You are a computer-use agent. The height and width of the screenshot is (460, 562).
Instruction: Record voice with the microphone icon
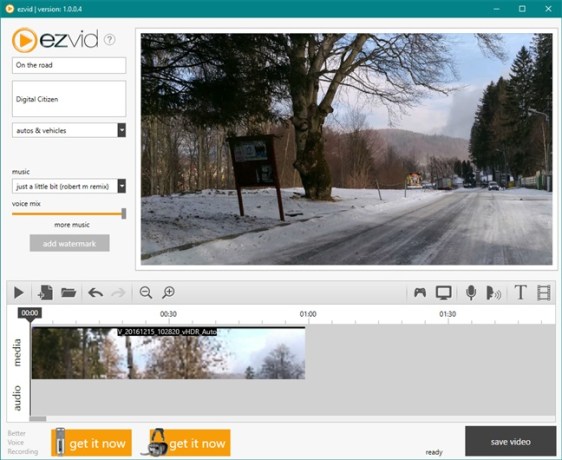[x=471, y=293]
